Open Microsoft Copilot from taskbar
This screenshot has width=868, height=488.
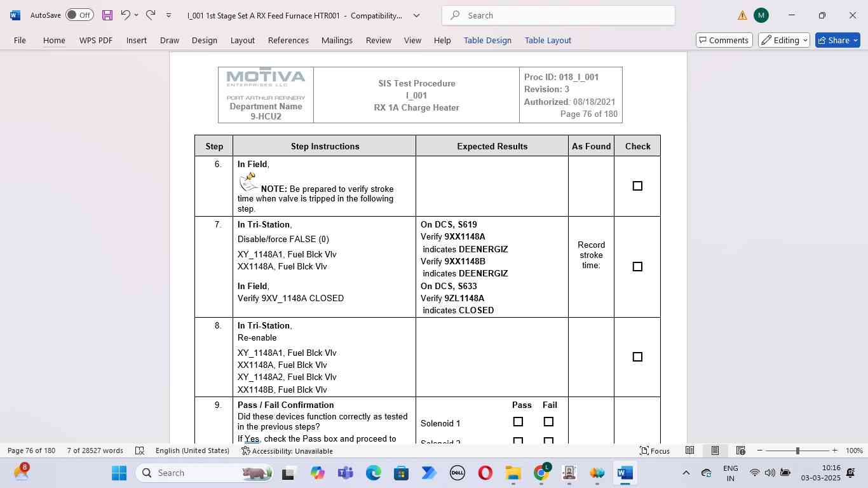coord(318,473)
